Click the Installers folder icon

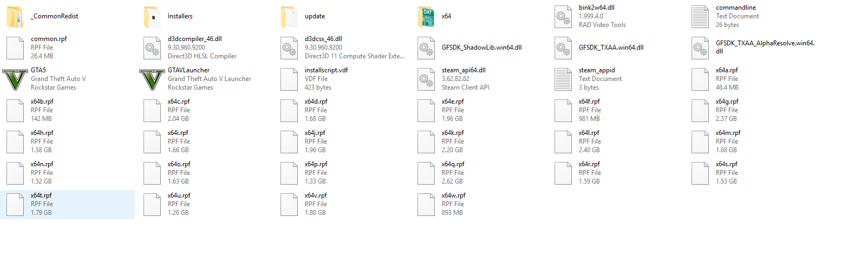pyautogui.click(x=152, y=17)
